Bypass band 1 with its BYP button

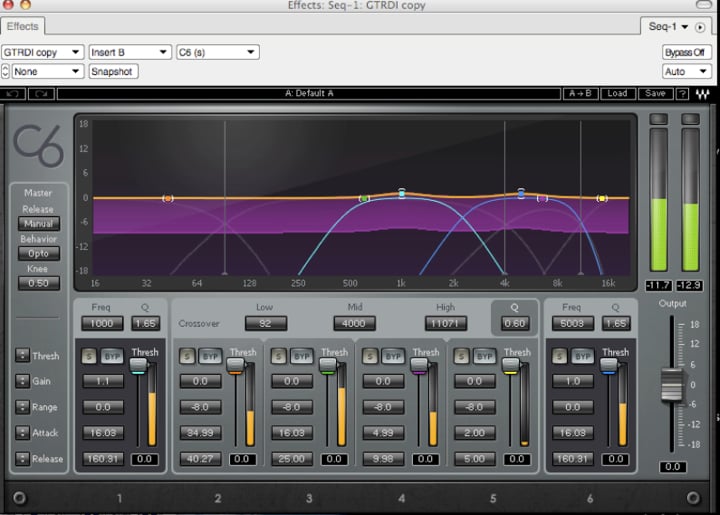112,356
